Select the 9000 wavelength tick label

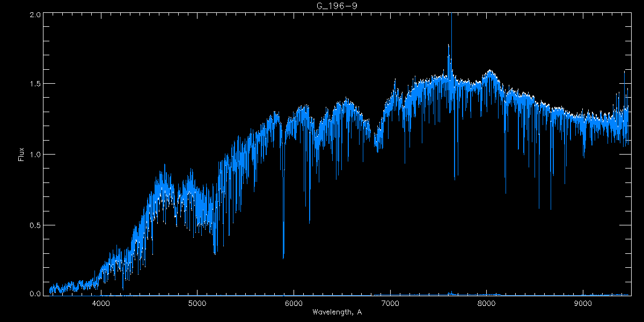[x=583, y=303]
